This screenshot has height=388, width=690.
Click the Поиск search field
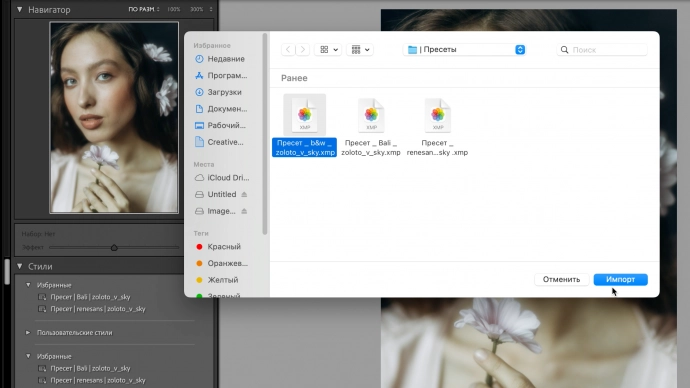point(602,50)
